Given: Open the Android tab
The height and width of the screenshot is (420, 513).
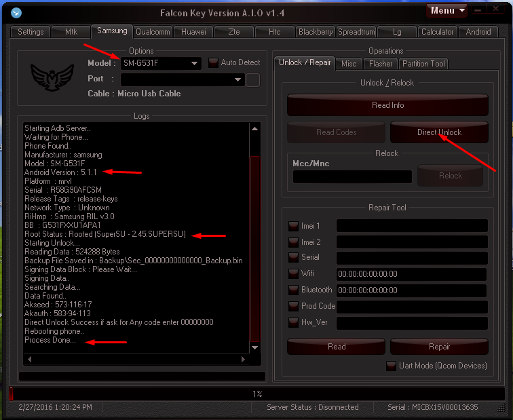Looking at the screenshot, I should tap(478, 32).
